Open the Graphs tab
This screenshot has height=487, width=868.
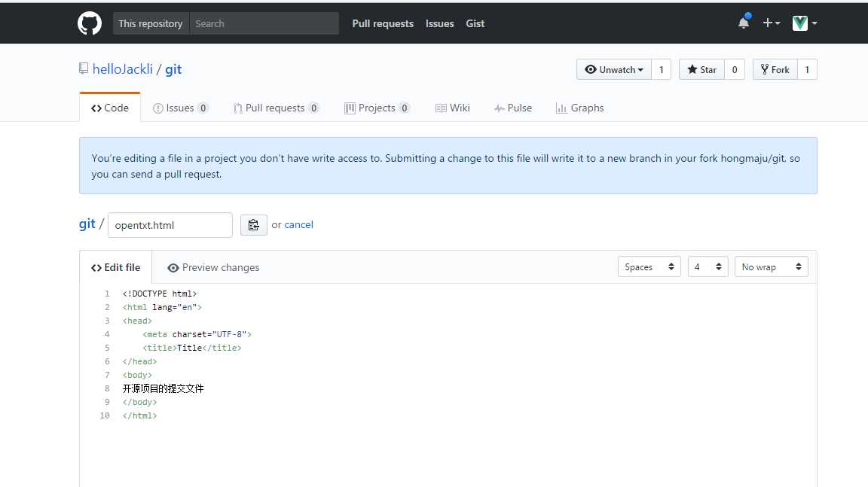pyautogui.click(x=579, y=108)
